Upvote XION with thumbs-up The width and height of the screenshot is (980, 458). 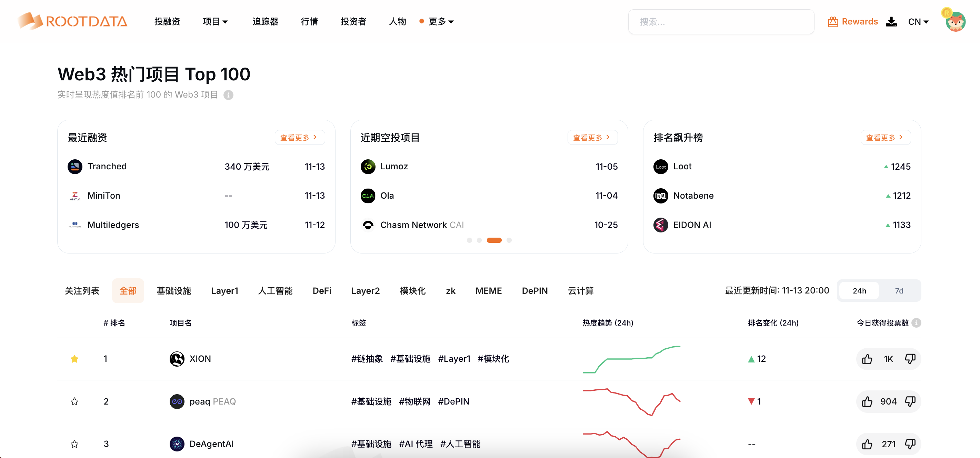(x=867, y=359)
